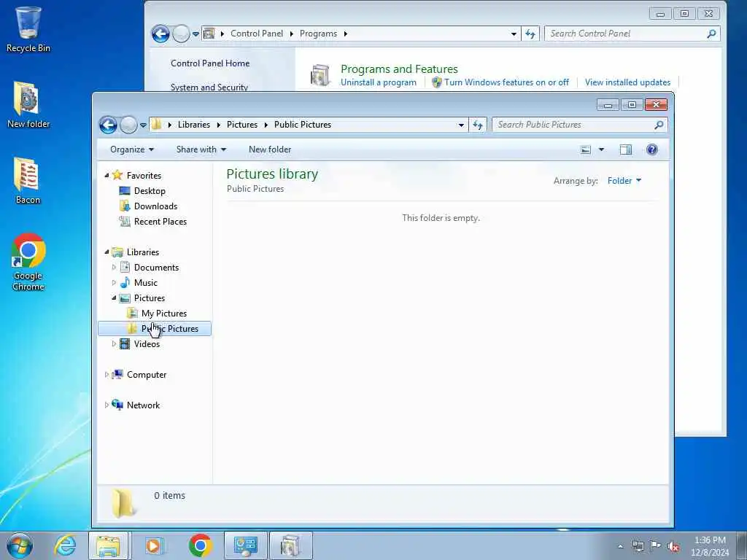747x560 pixels.
Task: Open Downloads in Favorites
Action: click(x=155, y=206)
